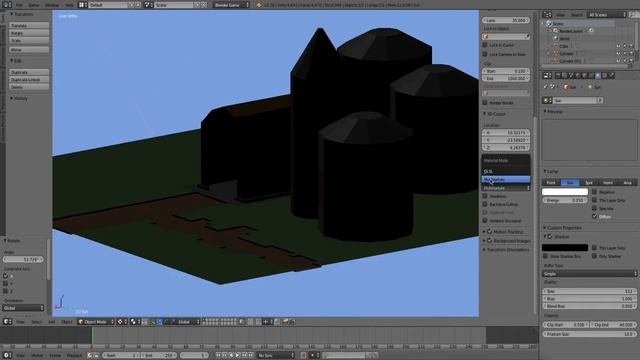The height and width of the screenshot is (360, 640).
Task: Enable the Z constraint axis checkbox
Action: tap(5, 291)
